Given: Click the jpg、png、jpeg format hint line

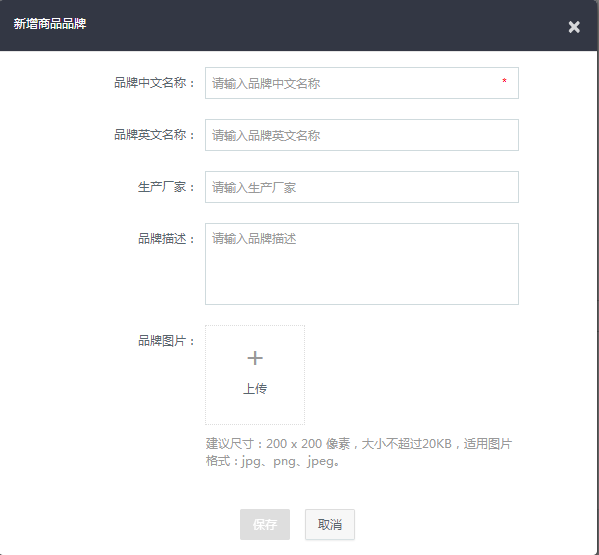Looking at the screenshot, I should 272,461.
